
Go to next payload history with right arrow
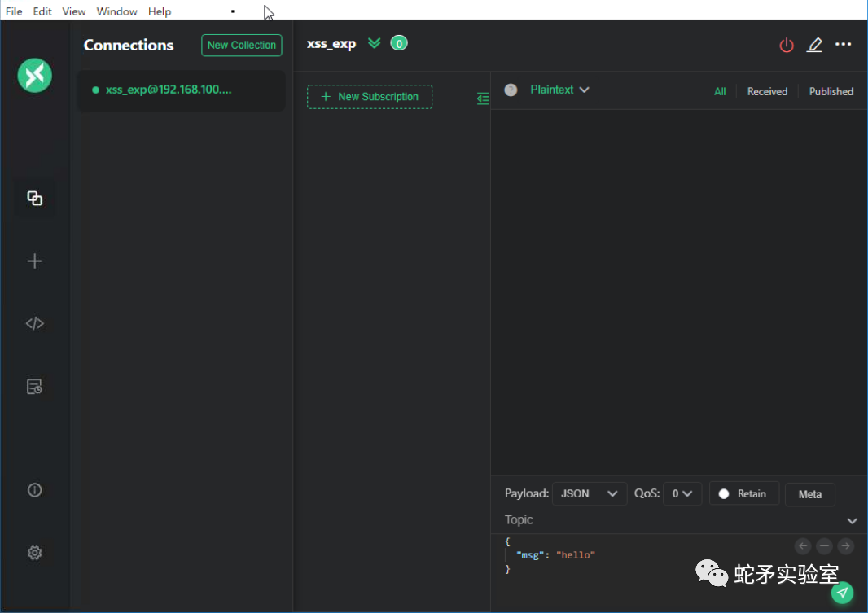click(845, 546)
